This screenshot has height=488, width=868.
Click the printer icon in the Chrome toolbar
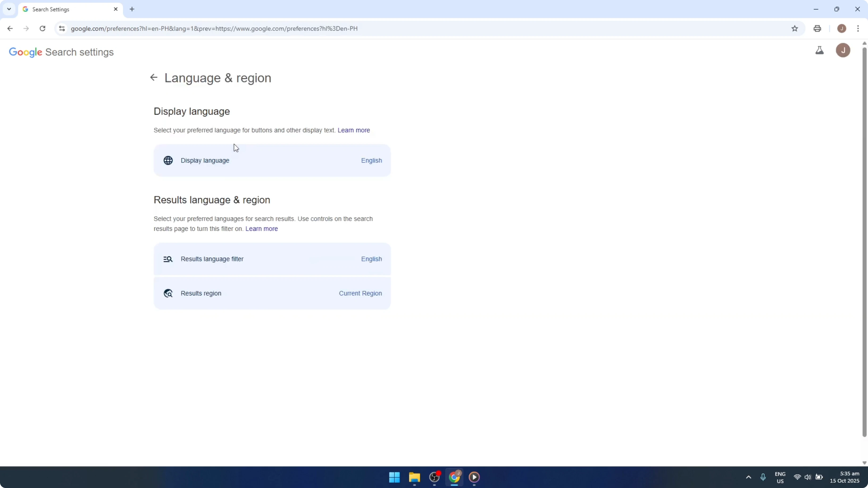(x=817, y=29)
